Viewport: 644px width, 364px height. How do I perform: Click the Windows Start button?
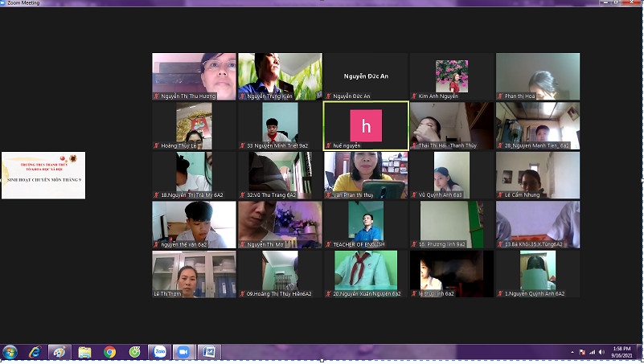click(10, 352)
